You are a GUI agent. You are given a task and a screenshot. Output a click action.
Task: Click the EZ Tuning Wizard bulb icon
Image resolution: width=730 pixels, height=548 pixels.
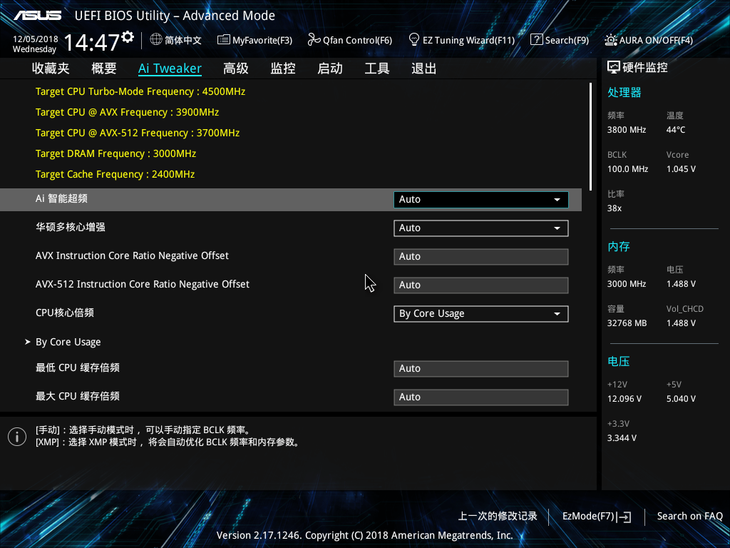(x=413, y=40)
